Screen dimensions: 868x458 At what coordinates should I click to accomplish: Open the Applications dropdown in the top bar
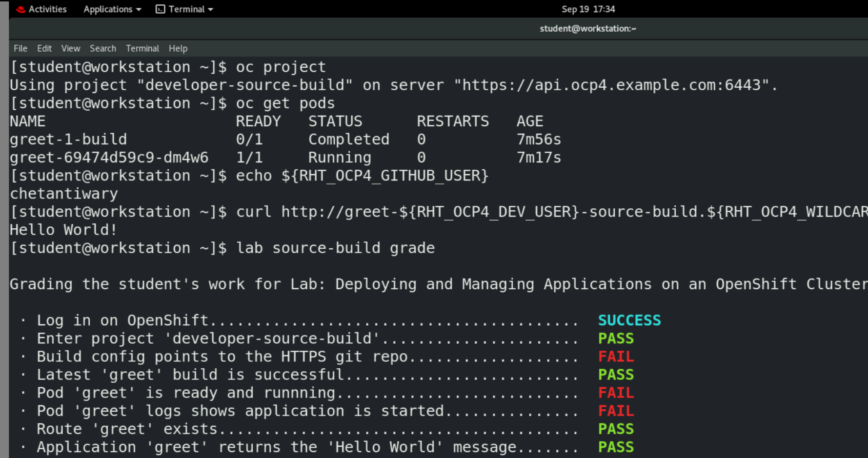[111, 9]
